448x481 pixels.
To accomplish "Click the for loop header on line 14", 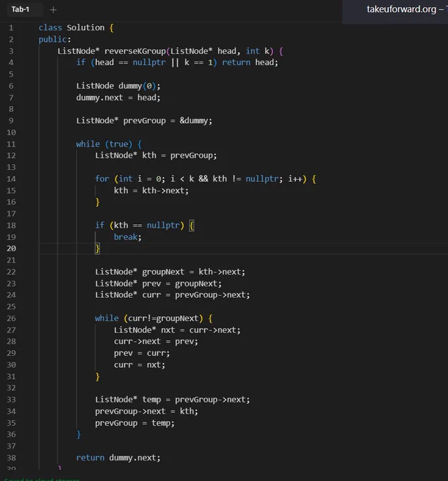I will pos(206,179).
